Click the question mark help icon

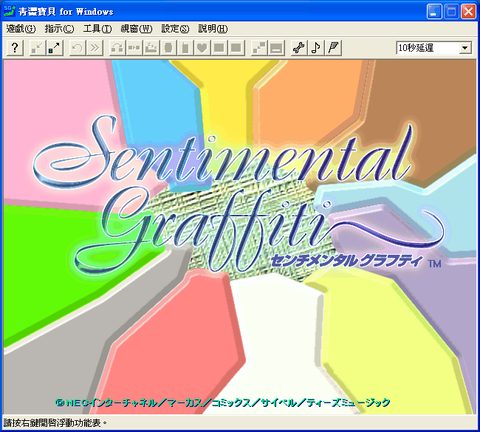15,48
